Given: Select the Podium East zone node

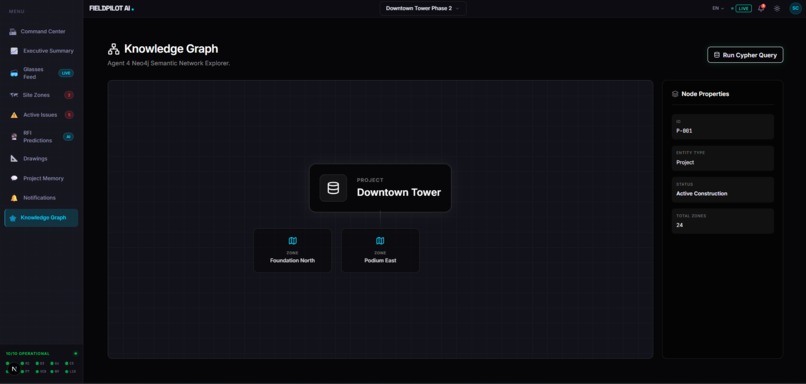Looking at the screenshot, I should coord(380,250).
